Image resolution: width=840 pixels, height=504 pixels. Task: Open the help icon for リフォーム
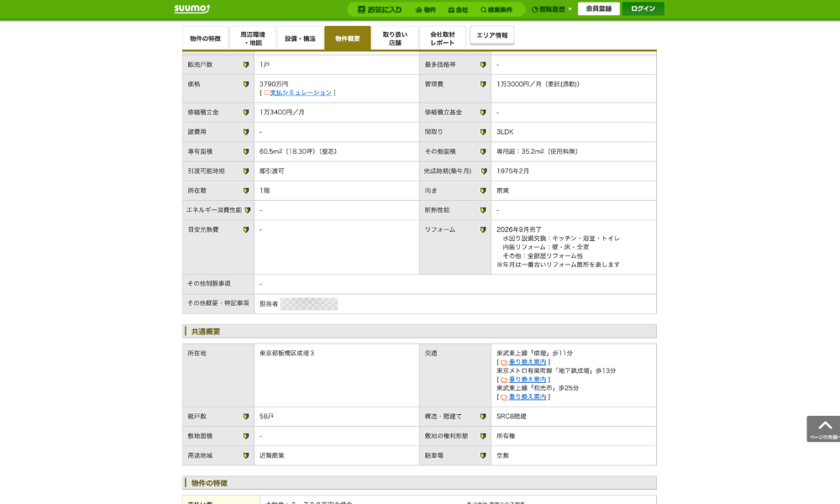pyautogui.click(x=483, y=230)
